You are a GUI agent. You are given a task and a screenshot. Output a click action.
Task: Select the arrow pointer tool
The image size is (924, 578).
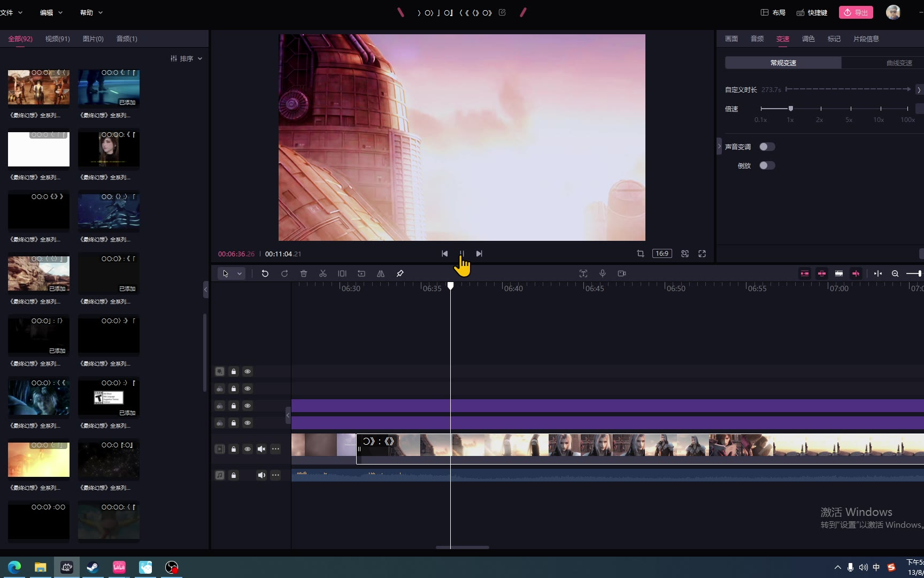click(226, 273)
